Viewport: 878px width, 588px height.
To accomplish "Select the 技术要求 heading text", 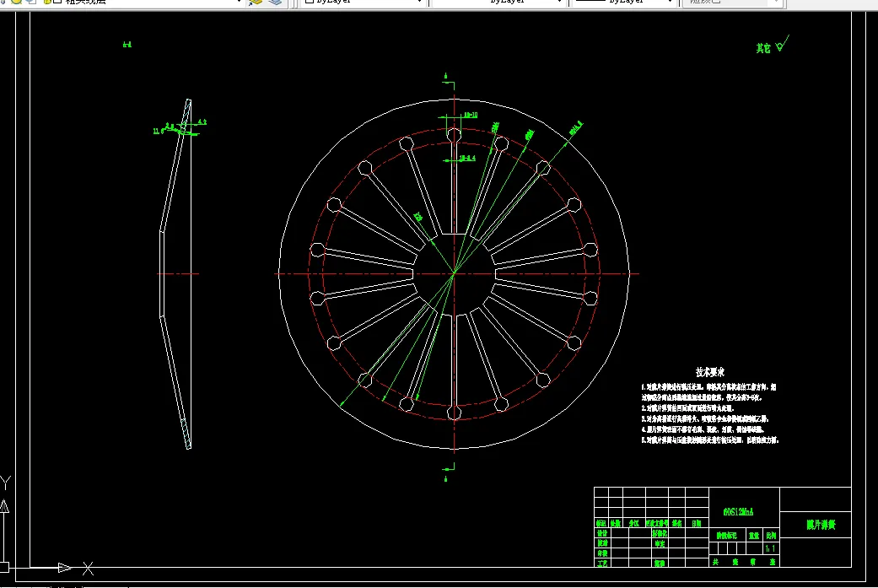I will click(710, 372).
